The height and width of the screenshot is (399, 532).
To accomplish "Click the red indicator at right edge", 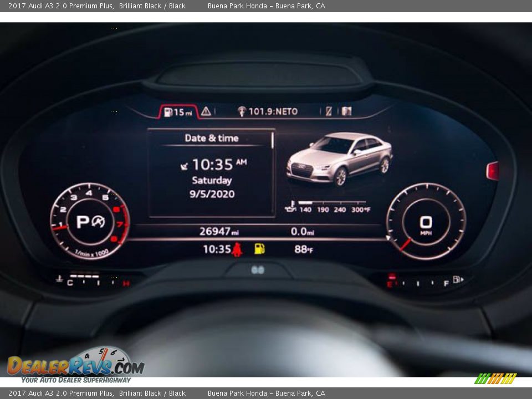I will pyautogui.click(x=493, y=171).
